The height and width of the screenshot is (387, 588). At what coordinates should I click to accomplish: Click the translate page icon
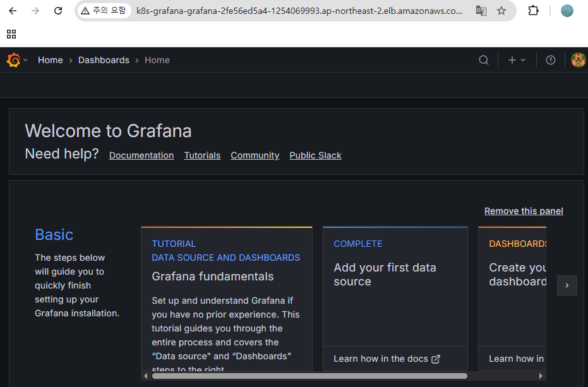click(x=481, y=11)
